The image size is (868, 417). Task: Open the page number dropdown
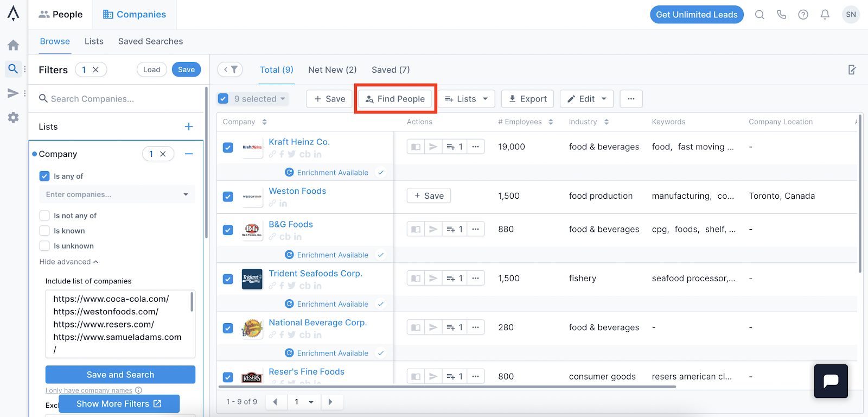(x=304, y=402)
